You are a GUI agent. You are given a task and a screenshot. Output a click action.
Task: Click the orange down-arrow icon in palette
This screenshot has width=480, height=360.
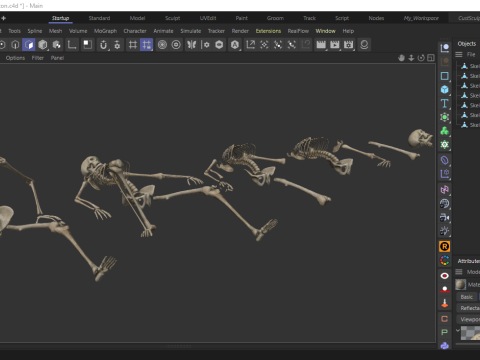click(x=445, y=303)
